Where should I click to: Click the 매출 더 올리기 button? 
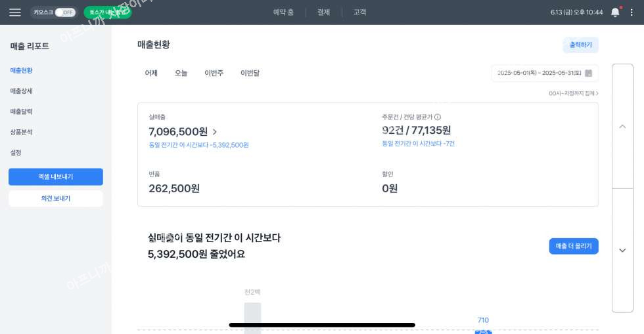coord(574,246)
